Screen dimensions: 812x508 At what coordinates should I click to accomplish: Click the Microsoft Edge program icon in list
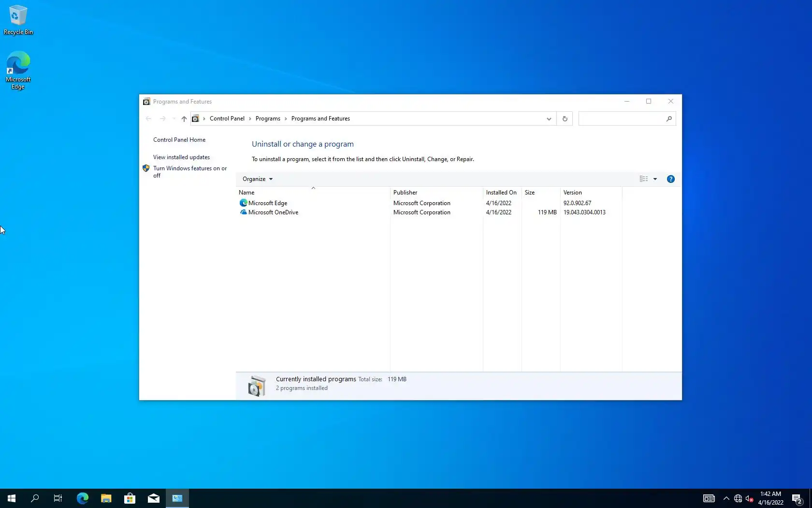point(243,203)
